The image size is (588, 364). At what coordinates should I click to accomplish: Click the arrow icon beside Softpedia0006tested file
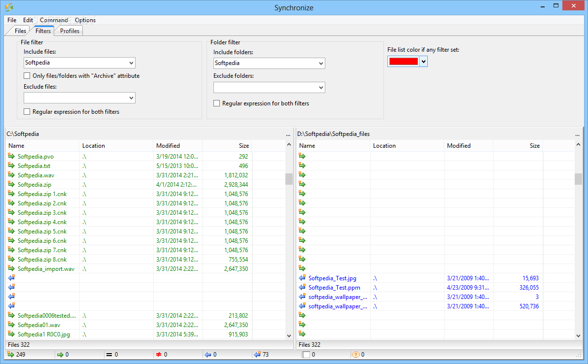(x=11, y=315)
